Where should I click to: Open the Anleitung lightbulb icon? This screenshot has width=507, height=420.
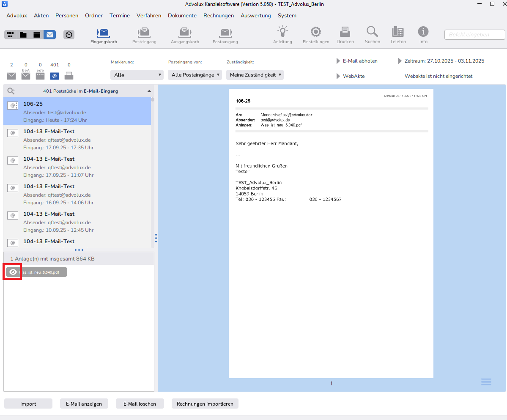[x=282, y=32]
